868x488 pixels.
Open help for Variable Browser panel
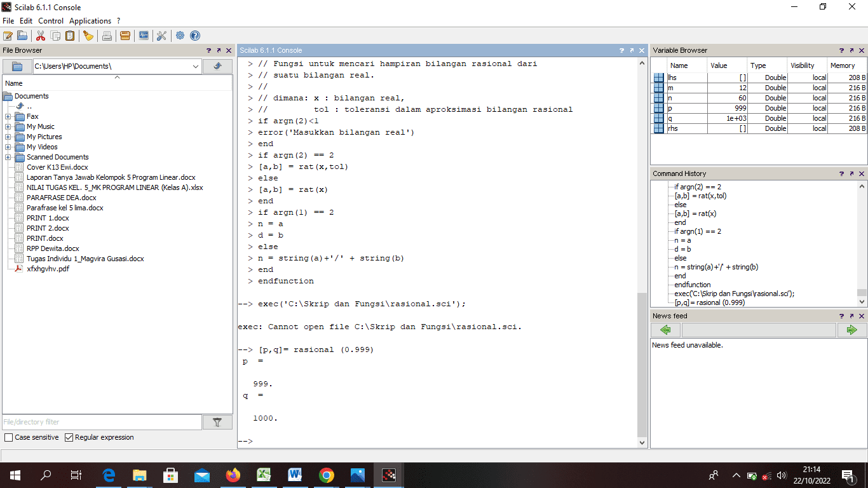point(841,50)
